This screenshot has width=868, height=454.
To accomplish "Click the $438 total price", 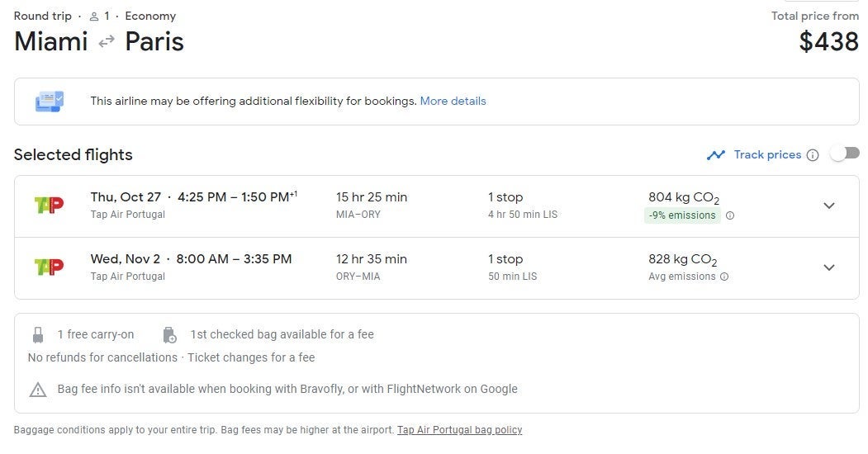I will tap(828, 41).
